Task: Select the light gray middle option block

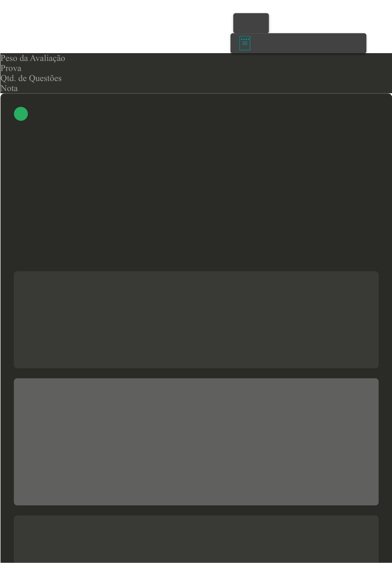Action: pyautogui.click(x=196, y=442)
